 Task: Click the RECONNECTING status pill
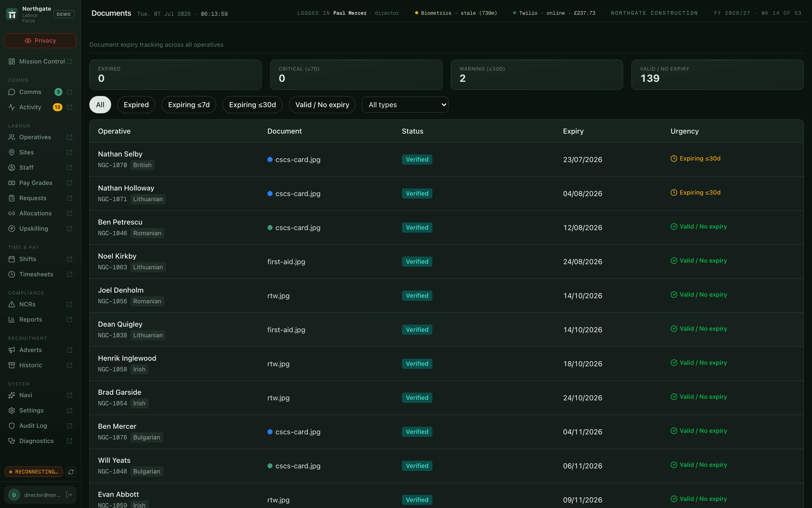tap(33, 472)
